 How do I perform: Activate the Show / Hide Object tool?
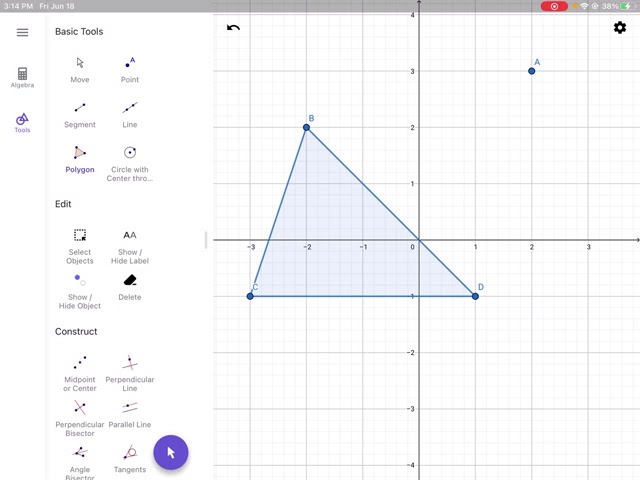coord(80,291)
